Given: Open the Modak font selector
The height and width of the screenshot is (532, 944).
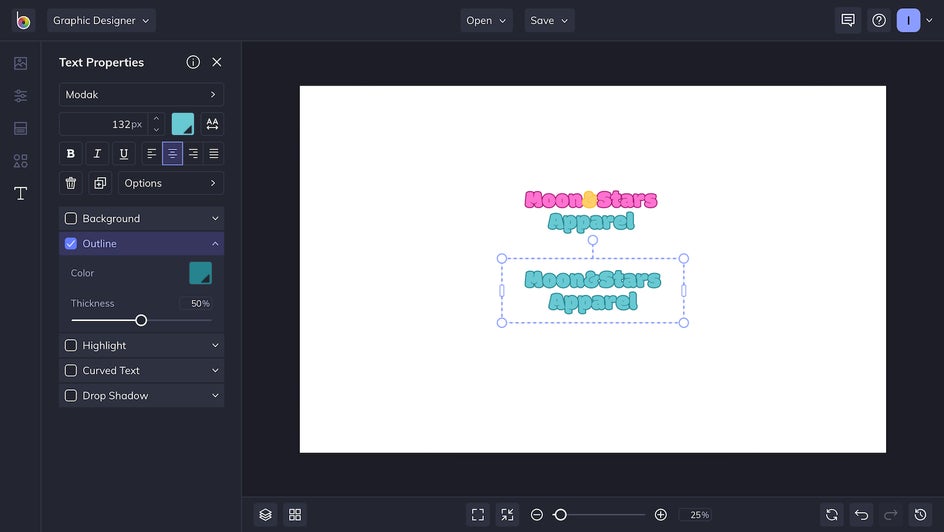Looking at the screenshot, I should click(141, 95).
